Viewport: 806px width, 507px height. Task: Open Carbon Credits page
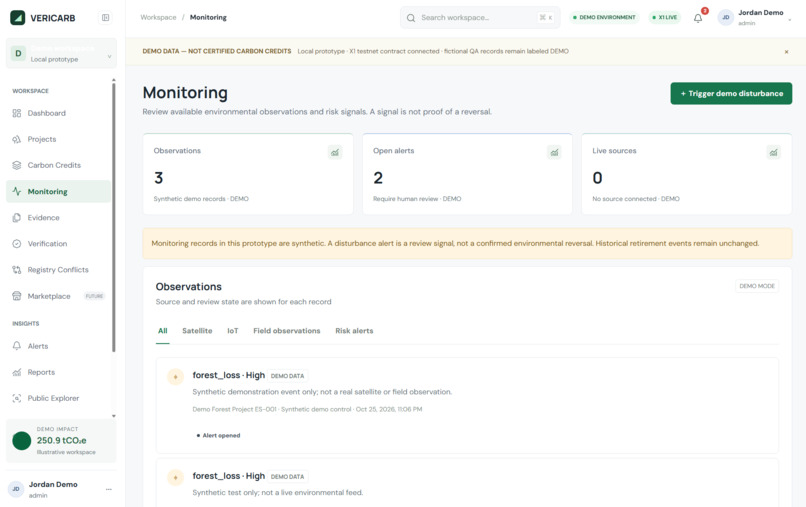point(58,165)
